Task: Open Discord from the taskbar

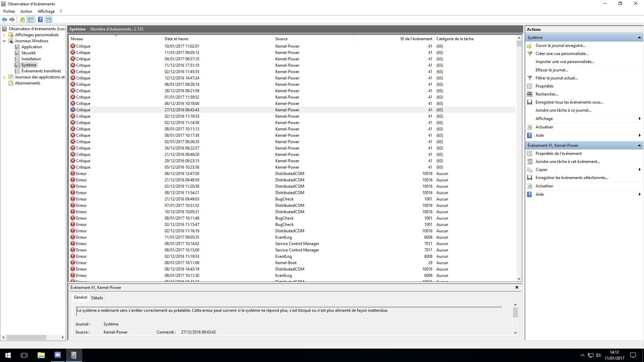Action: pos(57,355)
